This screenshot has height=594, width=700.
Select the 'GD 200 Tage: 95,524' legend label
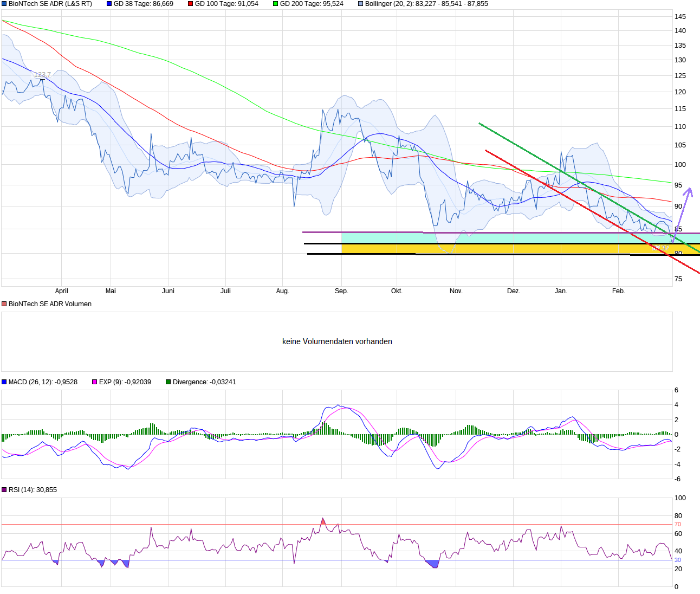tap(312, 4)
